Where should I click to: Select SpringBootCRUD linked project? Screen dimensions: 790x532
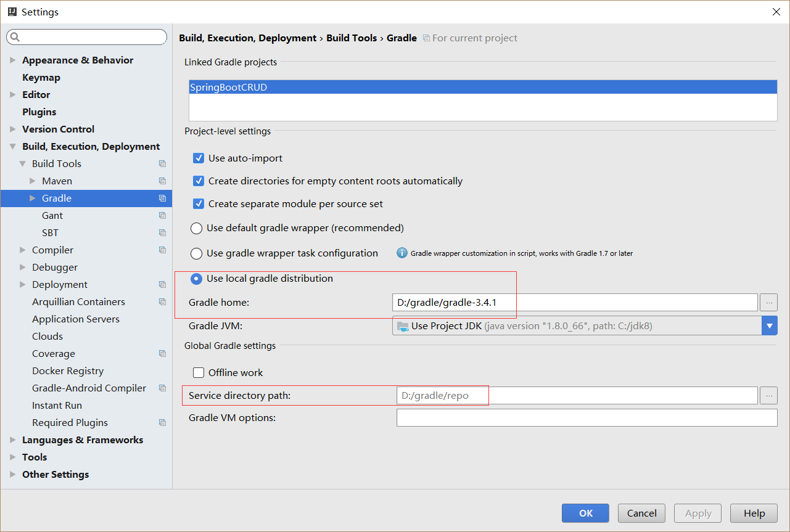point(483,88)
